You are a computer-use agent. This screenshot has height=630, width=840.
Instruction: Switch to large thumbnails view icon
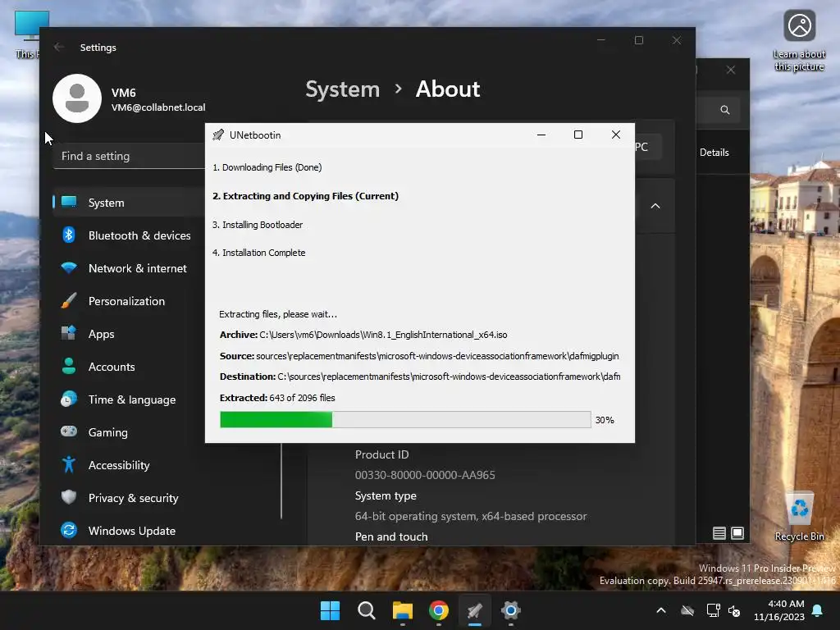pos(737,533)
